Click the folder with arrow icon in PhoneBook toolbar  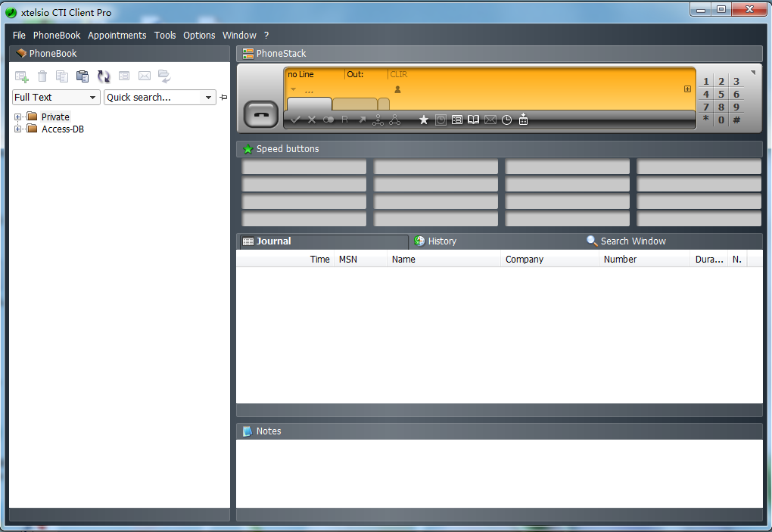coord(164,76)
